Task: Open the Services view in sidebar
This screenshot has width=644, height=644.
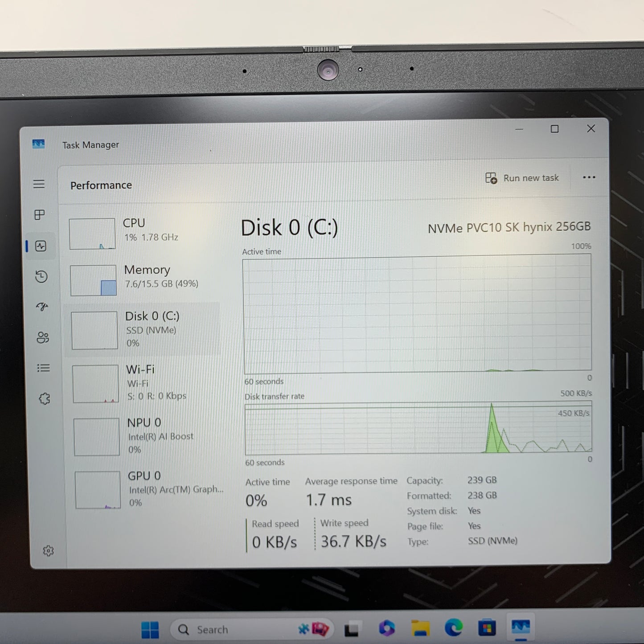Action: point(44,398)
